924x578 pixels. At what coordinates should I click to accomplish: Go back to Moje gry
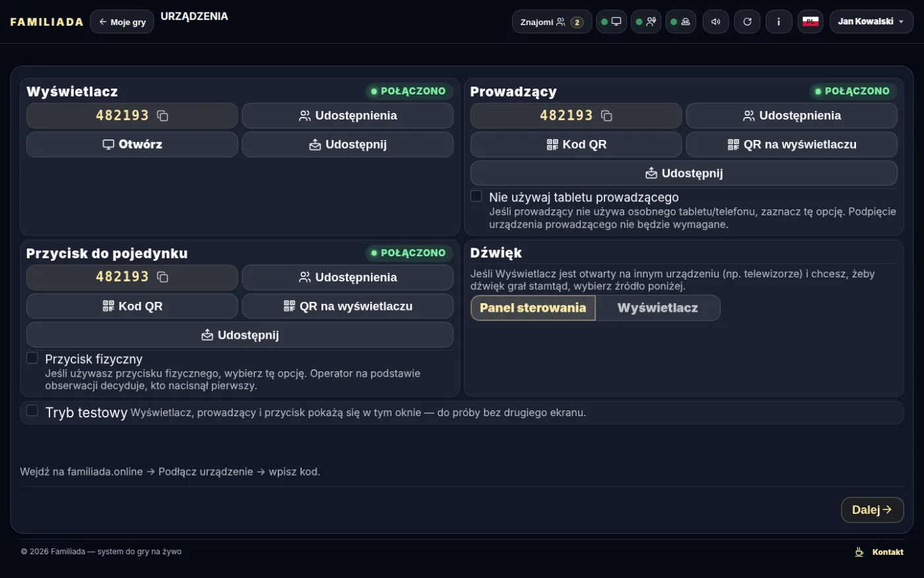pos(122,22)
